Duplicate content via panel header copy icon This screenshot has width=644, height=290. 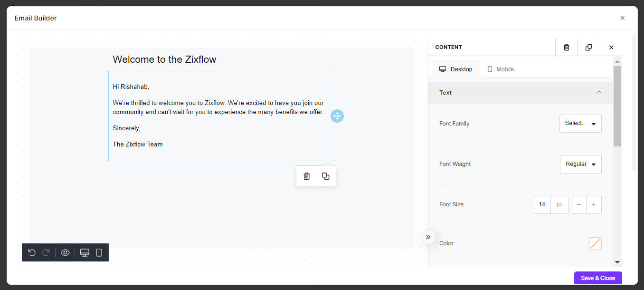pyautogui.click(x=588, y=47)
